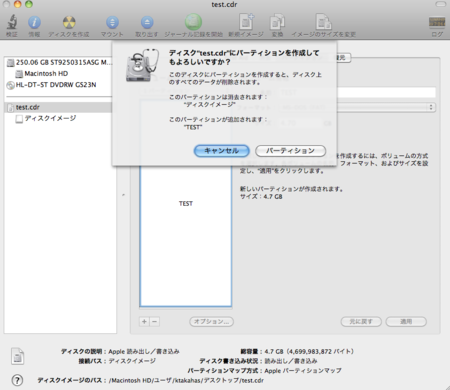This screenshot has height=390, width=450.
Task: Click the dialog heading about partitioning test.cdr
Action: tap(244, 57)
